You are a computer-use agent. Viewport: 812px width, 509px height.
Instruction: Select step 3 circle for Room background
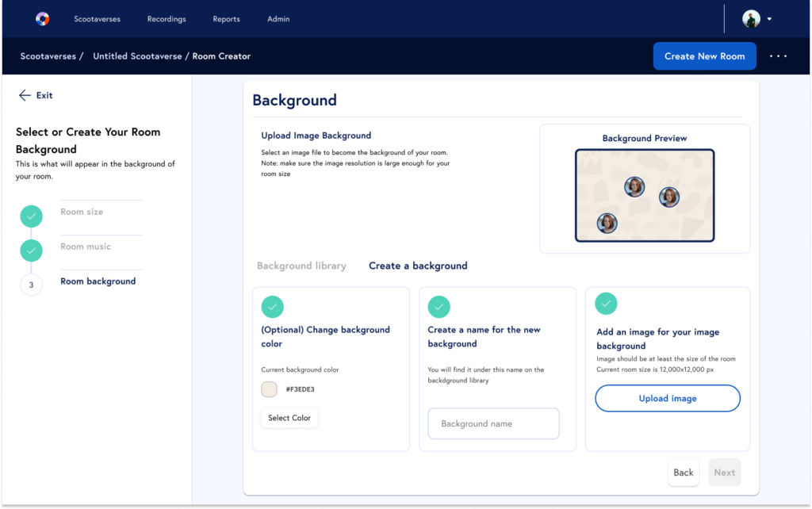[31, 285]
